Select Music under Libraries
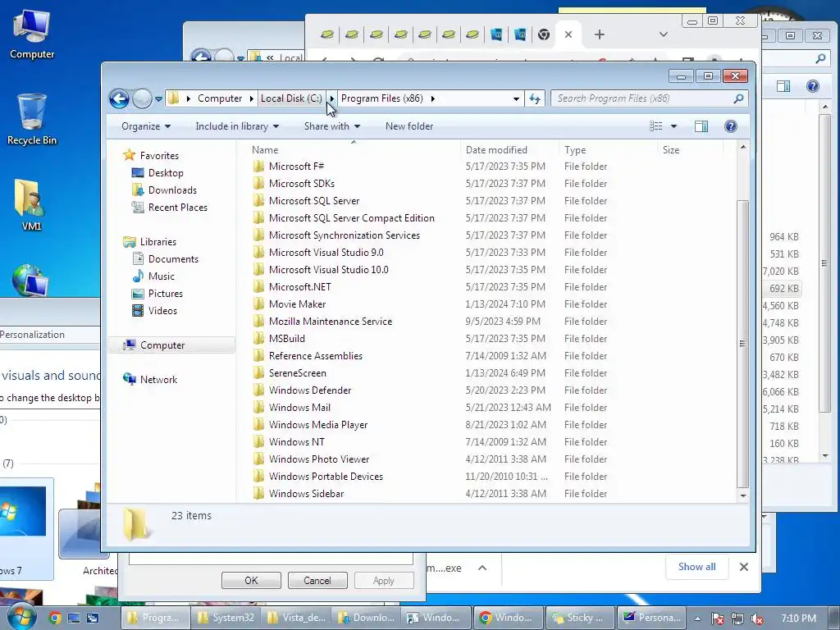 161,276
